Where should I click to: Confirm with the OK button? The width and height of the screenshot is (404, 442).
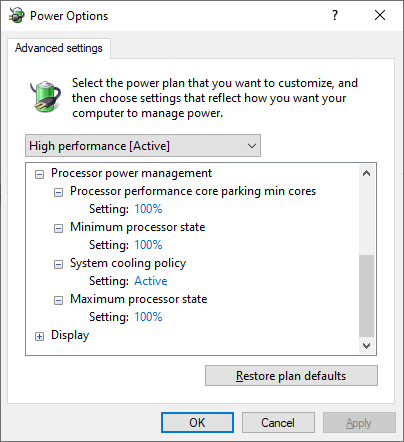point(197,423)
